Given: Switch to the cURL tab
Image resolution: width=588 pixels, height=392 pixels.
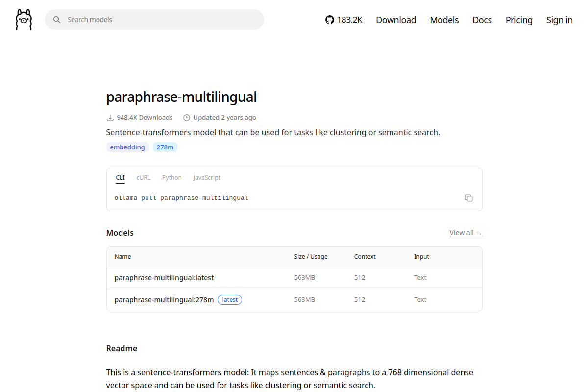Looking at the screenshot, I should point(144,178).
